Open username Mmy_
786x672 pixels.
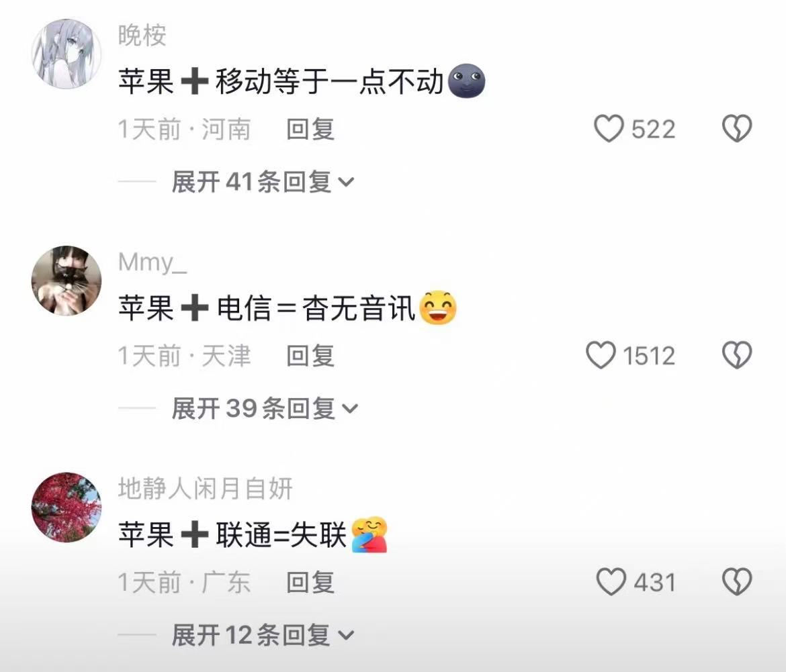tap(152, 262)
